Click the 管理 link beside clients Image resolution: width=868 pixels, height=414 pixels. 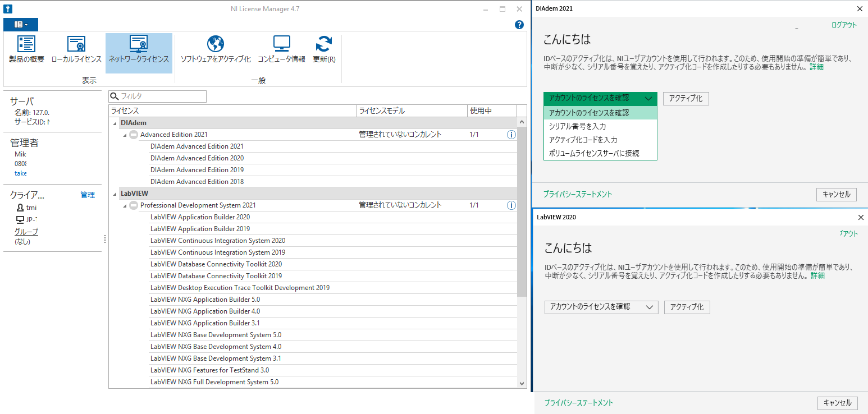(88, 195)
